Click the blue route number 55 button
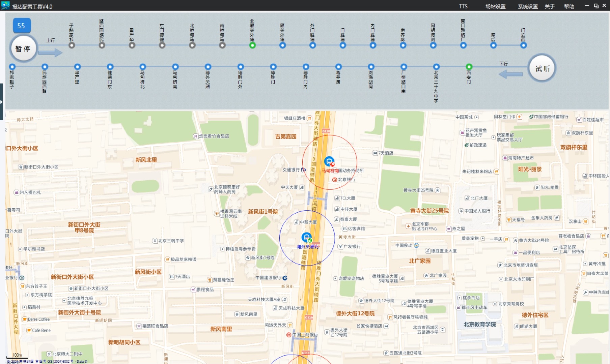This screenshot has height=364, width=610. 22,26
